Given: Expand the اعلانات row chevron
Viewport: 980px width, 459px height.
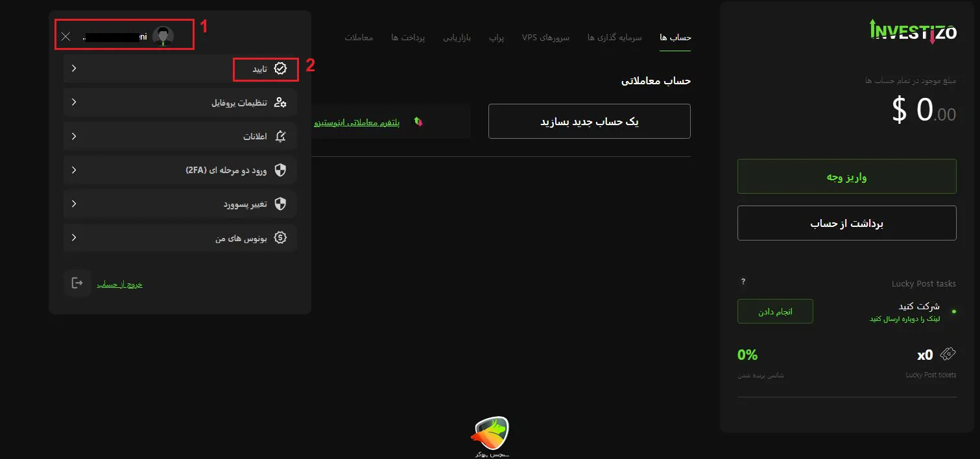Looking at the screenshot, I should click(x=73, y=135).
